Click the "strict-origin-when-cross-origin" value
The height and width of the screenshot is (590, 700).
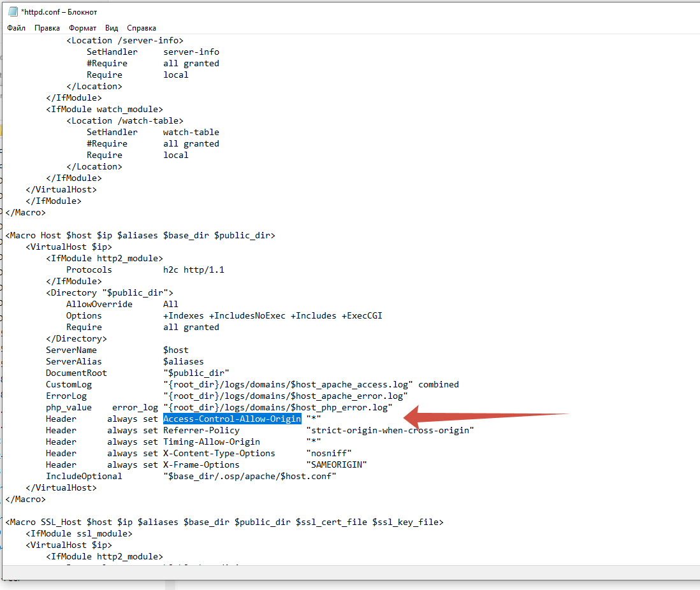(x=390, y=431)
